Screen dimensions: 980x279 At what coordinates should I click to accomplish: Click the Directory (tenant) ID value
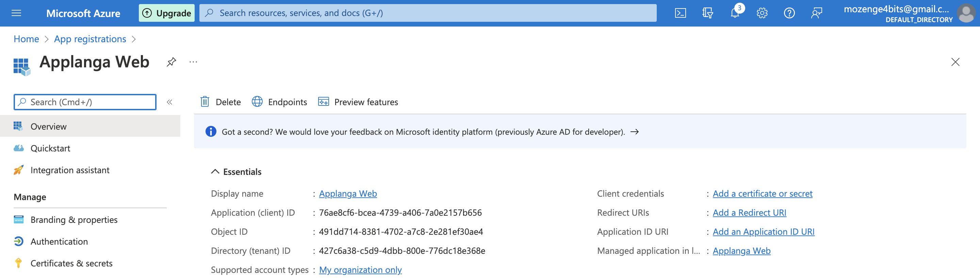coord(402,251)
